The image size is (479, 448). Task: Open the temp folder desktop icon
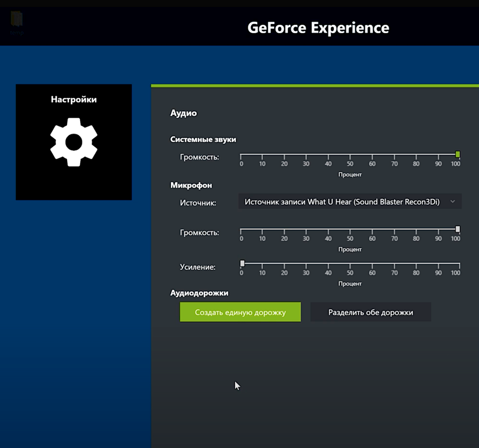tap(17, 23)
